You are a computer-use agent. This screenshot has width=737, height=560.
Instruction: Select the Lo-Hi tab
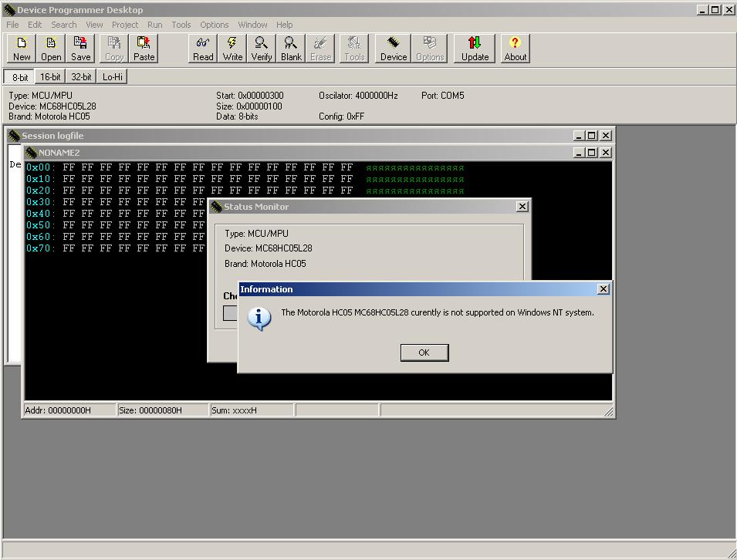click(112, 76)
